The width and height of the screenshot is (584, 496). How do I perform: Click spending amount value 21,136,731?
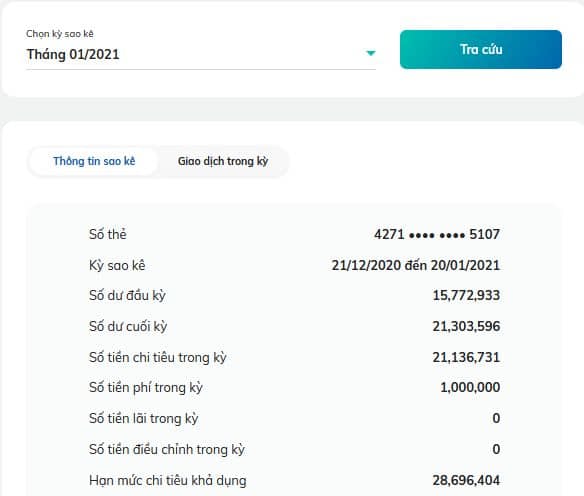(466, 357)
